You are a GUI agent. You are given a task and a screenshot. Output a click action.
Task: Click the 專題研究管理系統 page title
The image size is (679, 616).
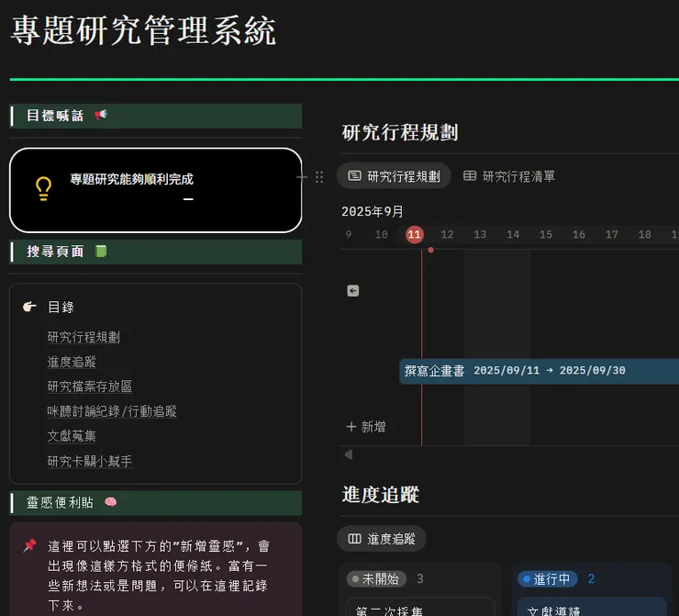(143, 31)
